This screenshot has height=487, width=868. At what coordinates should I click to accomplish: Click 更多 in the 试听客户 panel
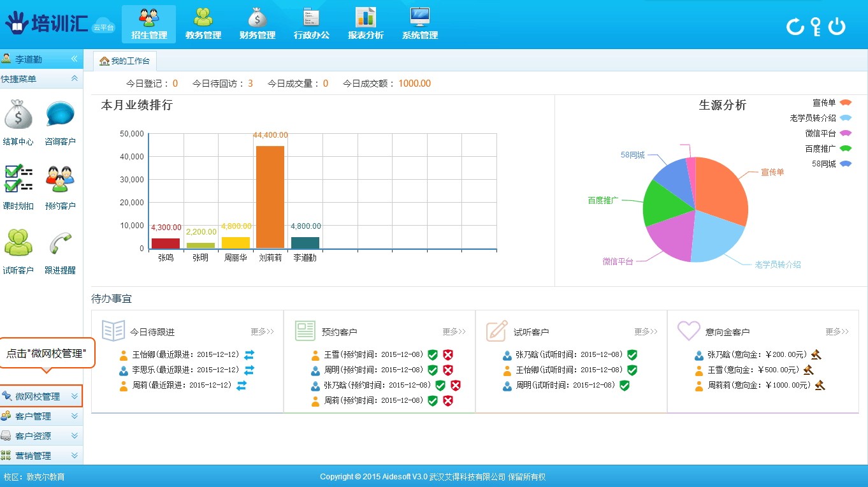[x=646, y=331]
